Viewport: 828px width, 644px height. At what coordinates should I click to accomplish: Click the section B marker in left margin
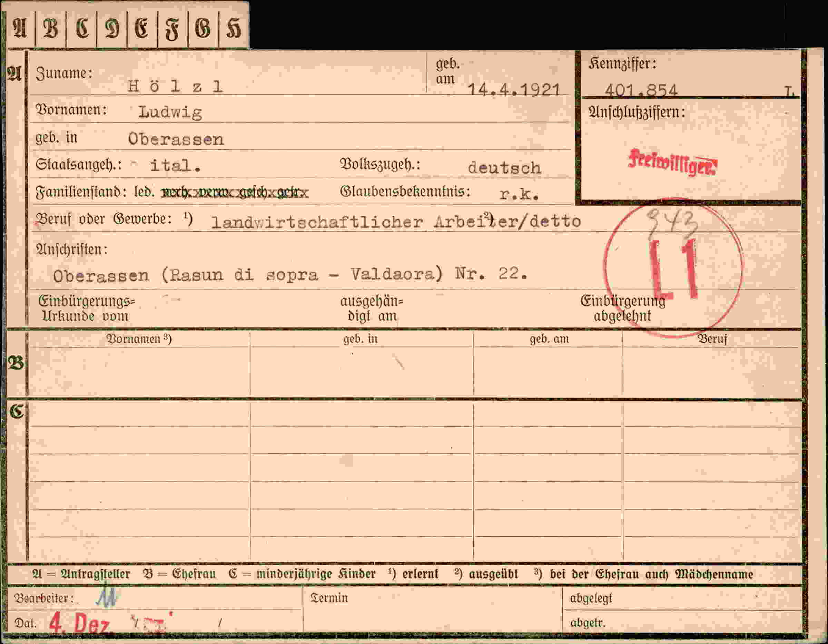pos(16,363)
